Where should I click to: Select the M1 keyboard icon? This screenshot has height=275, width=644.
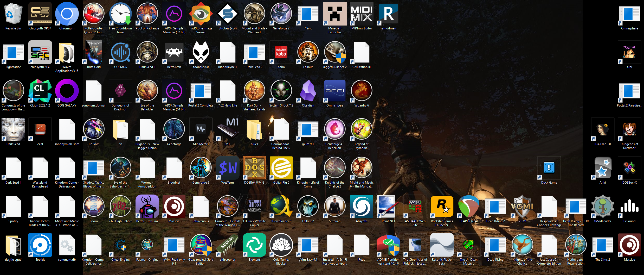tap(228, 129)
